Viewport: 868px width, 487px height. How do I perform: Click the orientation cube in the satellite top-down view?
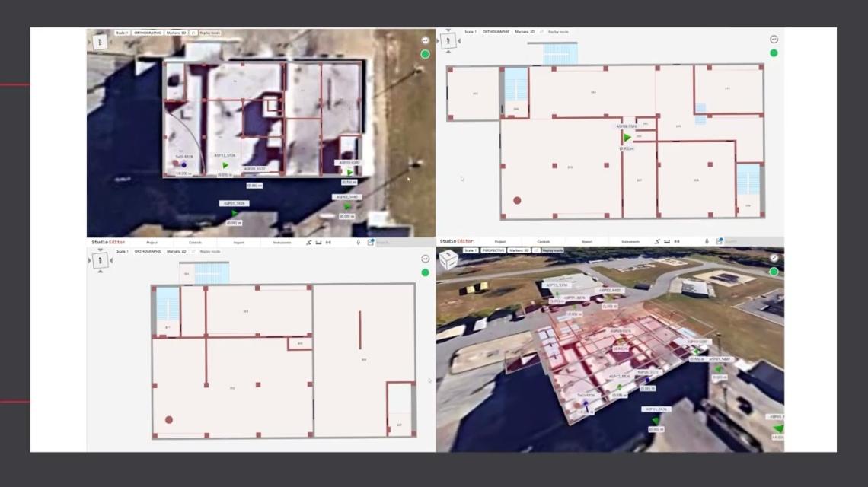click(101, 41)
